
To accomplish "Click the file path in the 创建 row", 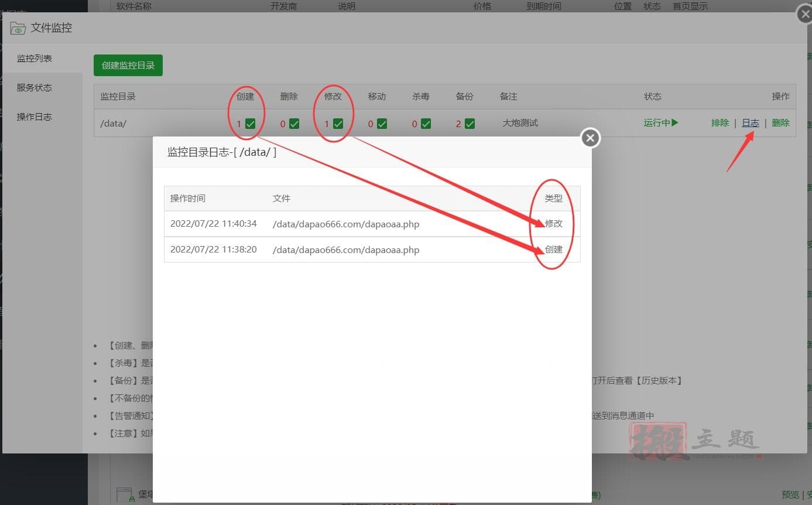I will pos(346,250).
